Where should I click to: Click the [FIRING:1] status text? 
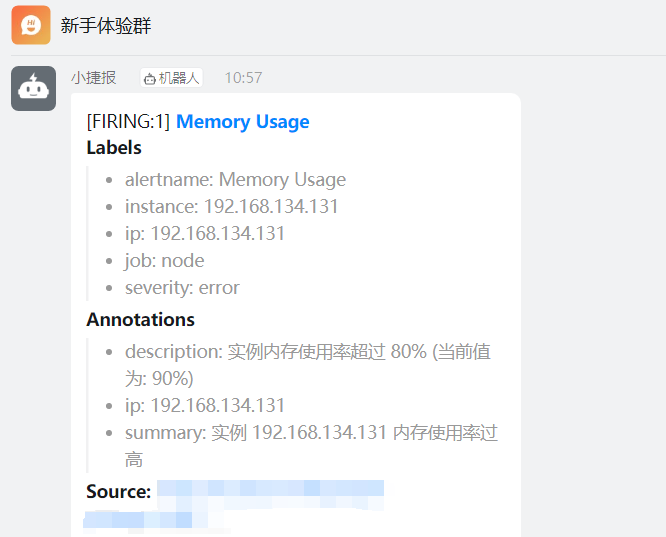pyautogui.click(x=128, y=122)
